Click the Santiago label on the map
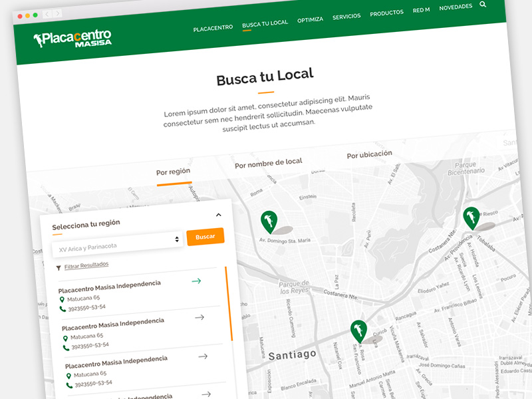 coord(293,355)
